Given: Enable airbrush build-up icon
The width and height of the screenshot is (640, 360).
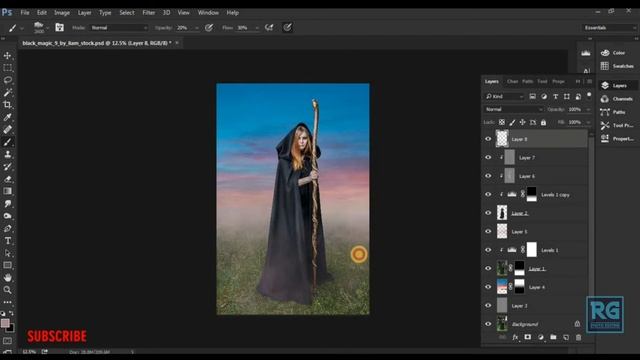Looking at the screenshot, I should (269, 27).
